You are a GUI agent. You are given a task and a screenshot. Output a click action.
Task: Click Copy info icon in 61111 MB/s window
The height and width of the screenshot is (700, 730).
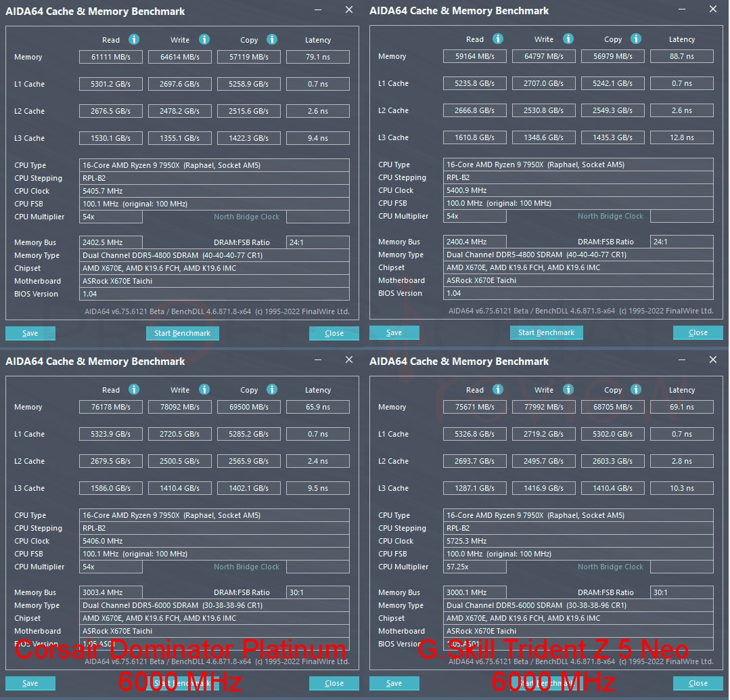click(x=272, y=39)
